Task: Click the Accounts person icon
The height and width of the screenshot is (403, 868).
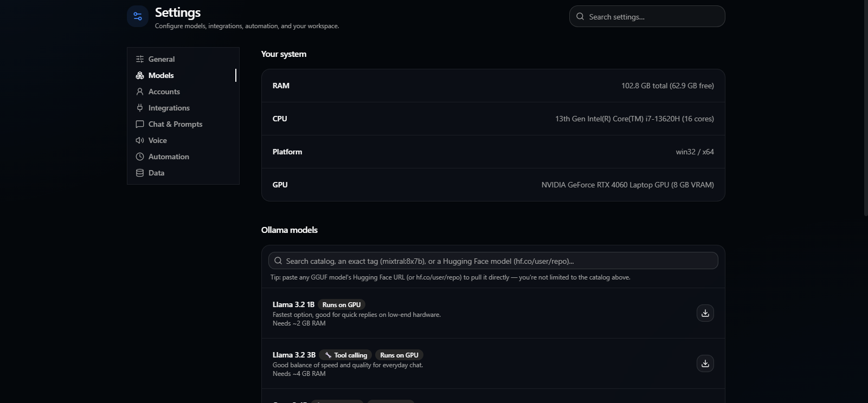Action: tap(140, 92)
